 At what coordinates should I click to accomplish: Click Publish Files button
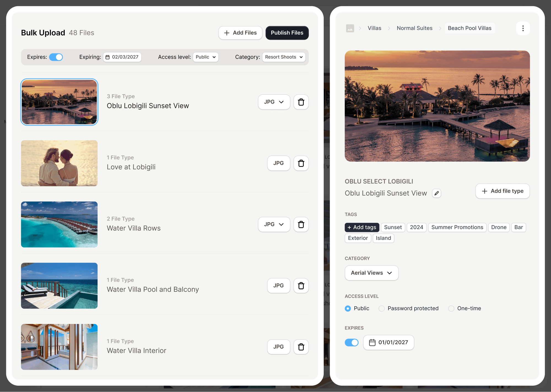coord(287,33)
